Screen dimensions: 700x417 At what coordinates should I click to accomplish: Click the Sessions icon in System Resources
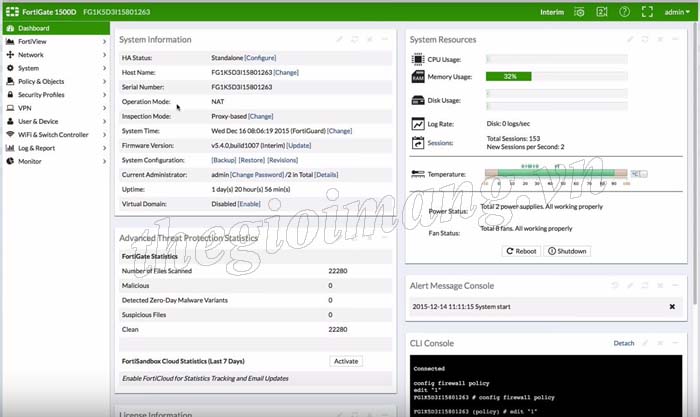[x=418, y=143]
